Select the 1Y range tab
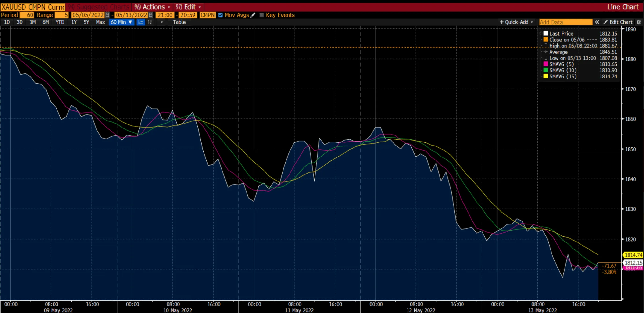Screen dimensions: 644x313 (74, 22)
